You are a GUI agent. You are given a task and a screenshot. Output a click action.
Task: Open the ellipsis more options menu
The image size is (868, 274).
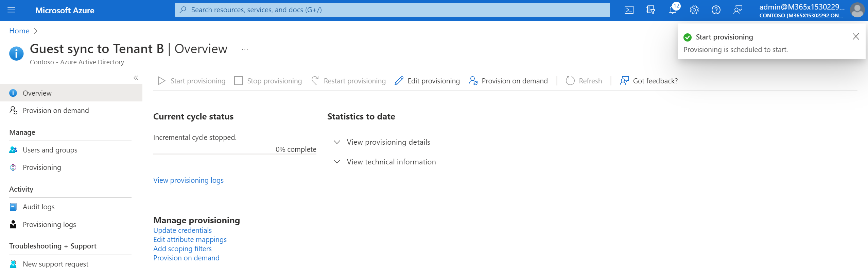[x=245, y=49]
